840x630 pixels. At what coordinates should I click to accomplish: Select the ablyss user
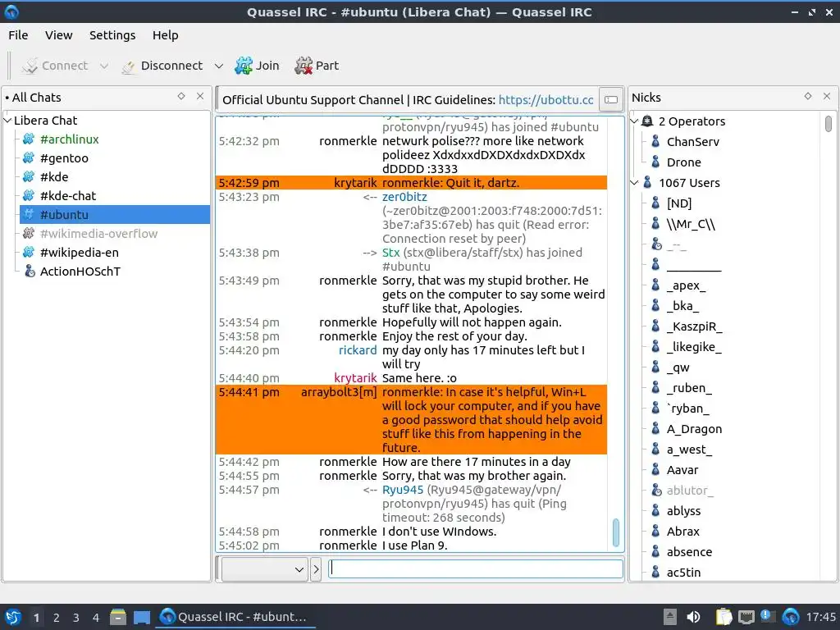pyautogui.click(x=683, y=511)
